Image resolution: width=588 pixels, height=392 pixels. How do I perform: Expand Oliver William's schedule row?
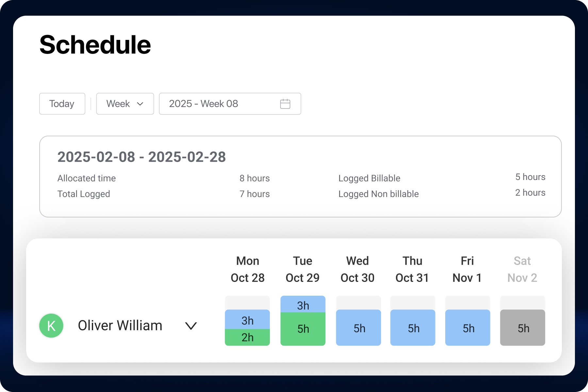click(x=190, y=326)
